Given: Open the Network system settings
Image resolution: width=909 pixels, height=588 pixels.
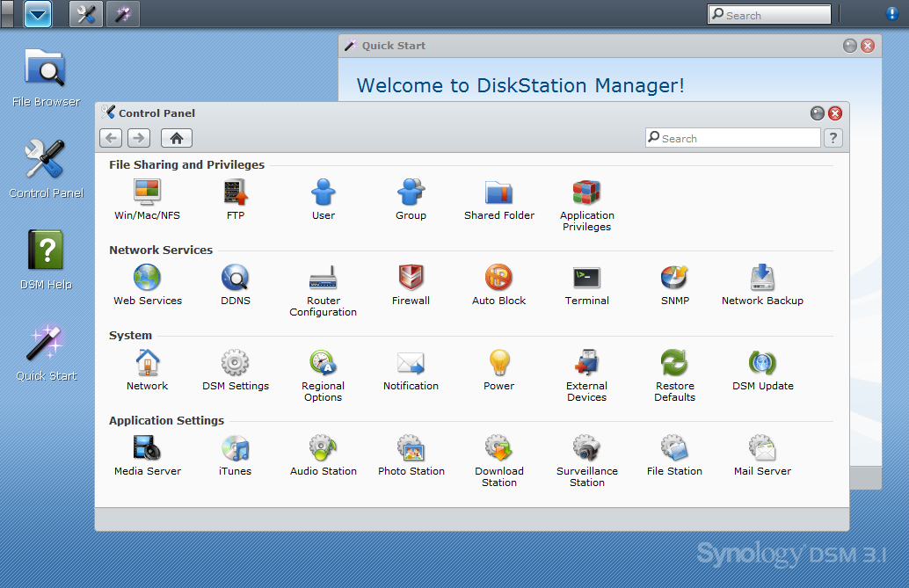Looking at the screenshot, I should coord(147,370).
